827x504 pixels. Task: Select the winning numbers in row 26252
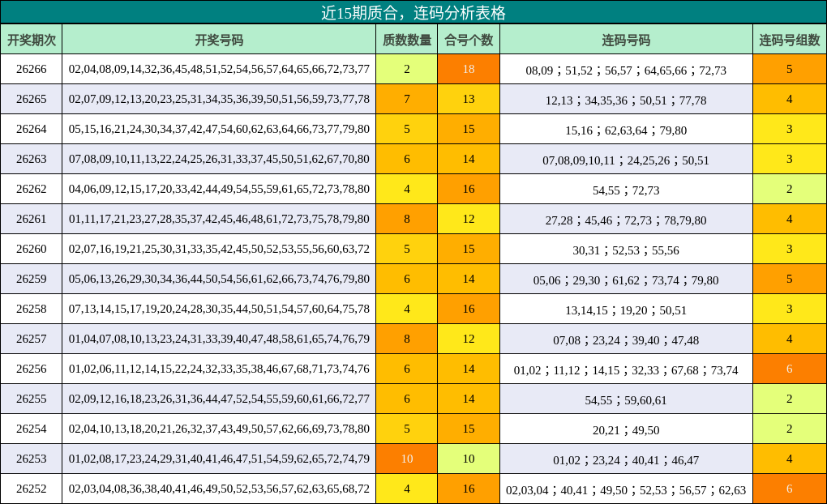219,489
